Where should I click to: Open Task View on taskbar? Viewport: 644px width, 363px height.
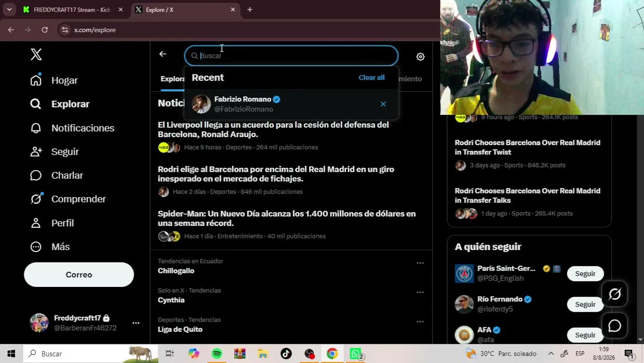click(170, 354)
